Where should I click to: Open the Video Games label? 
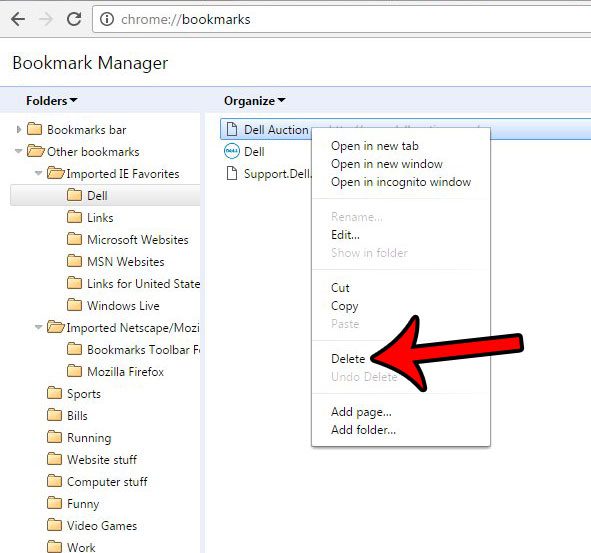click(x=102, y=525)
